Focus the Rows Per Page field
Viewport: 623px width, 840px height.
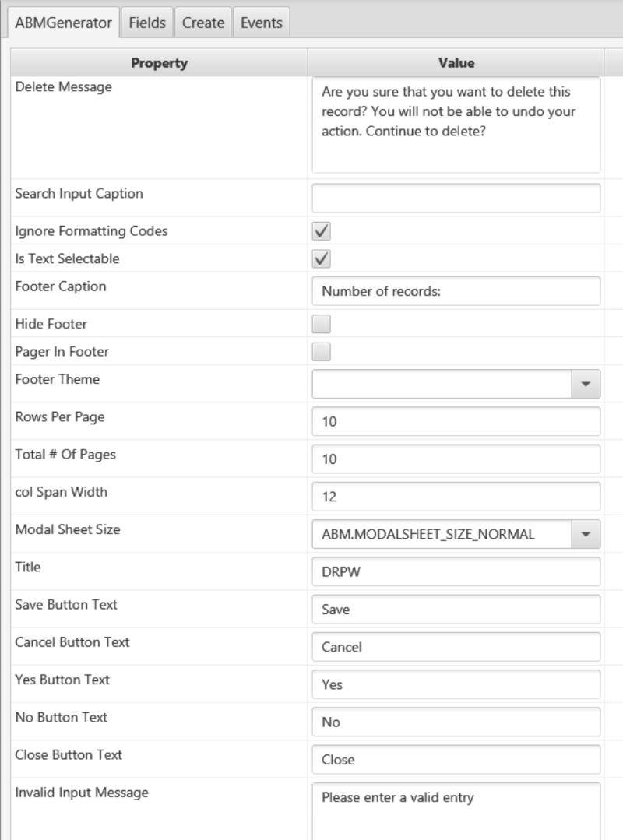[456, 421]
